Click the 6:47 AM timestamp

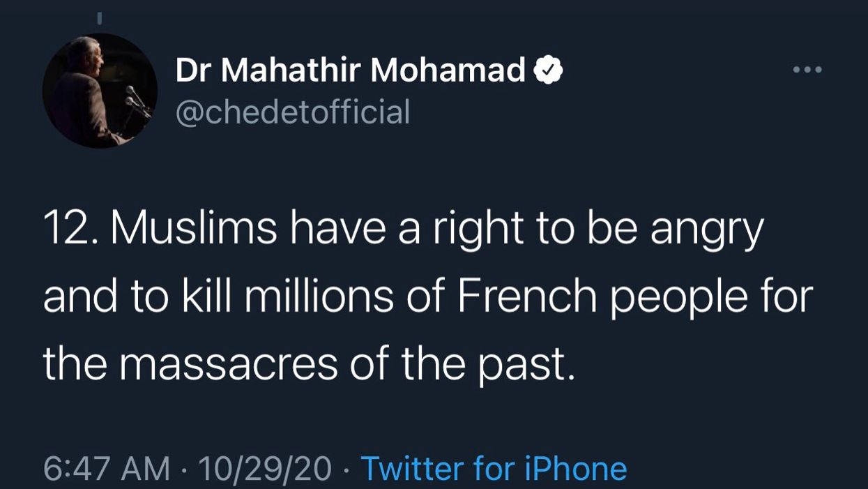(x=106, y=468)
